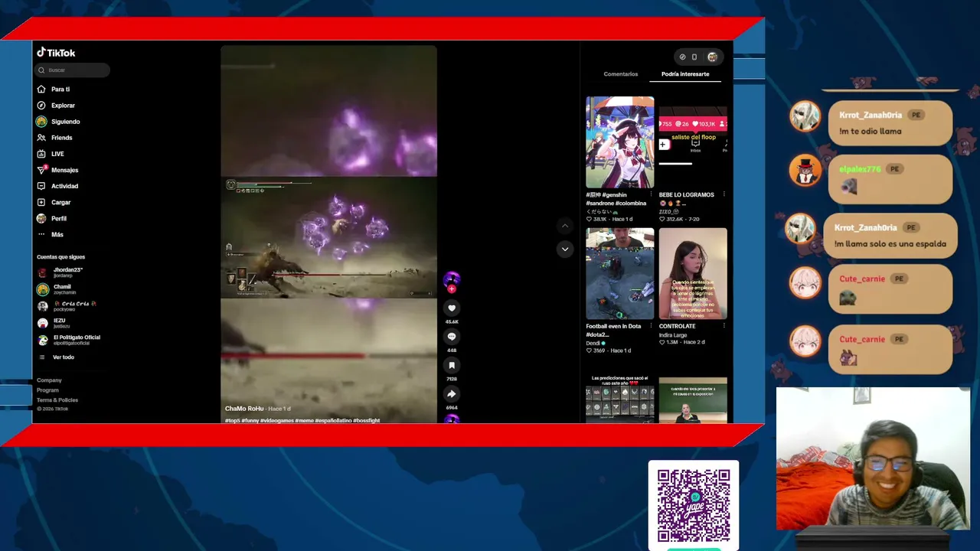Click the #top5 hashtag
980x551 pixels.
click(232, 420)
